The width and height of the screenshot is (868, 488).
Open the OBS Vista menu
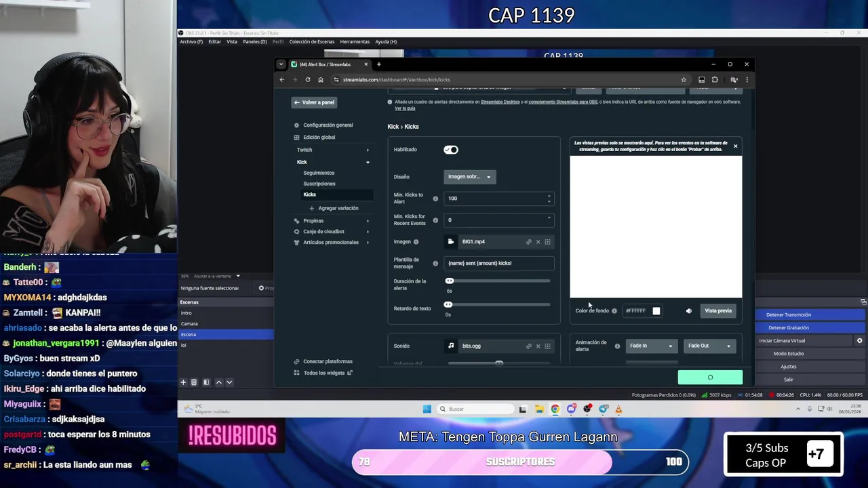[x=232, y=42]
